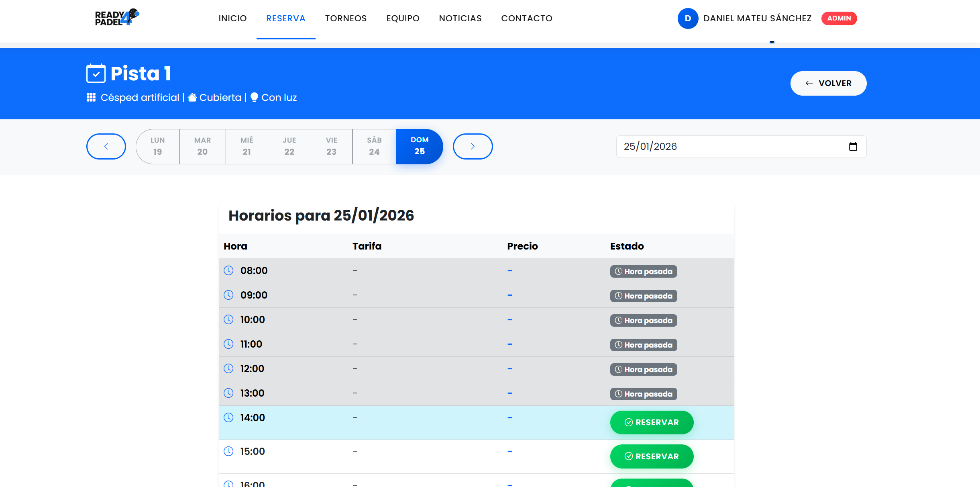This screenshot has width=980, height=487.
Task: Open Daniel Mateu Sánchez user menu
Action: click(757, 18)
